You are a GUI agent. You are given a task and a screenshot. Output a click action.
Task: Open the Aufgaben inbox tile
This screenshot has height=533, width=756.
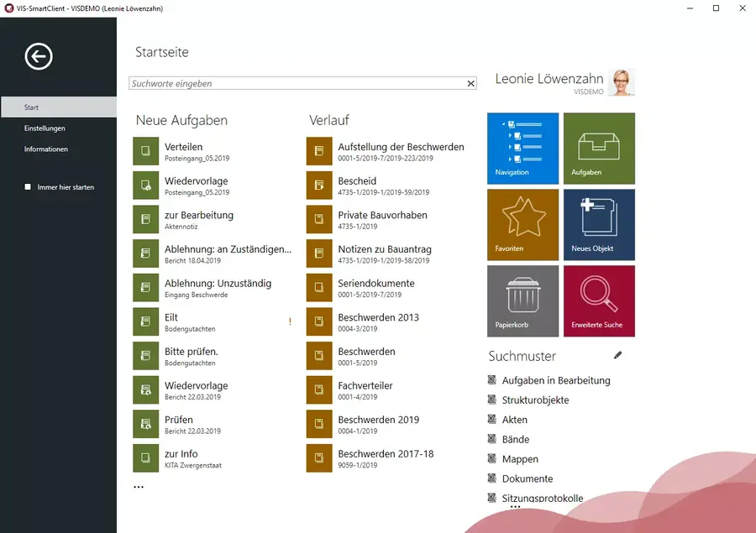pyautogui.click(x=598, y=148)
